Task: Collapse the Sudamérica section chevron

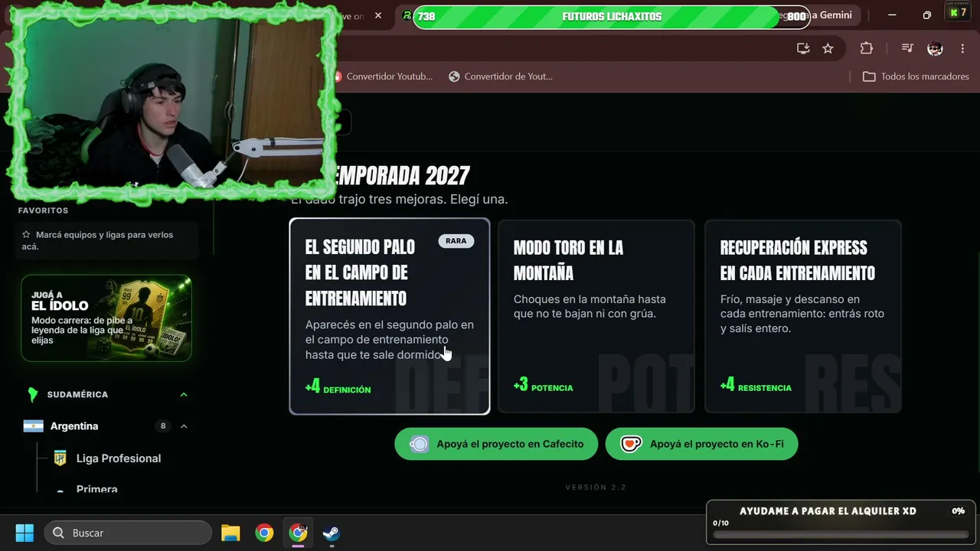Action: tap(184, 395)
